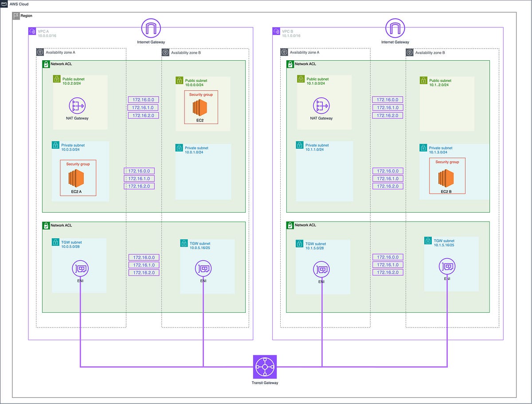Viewport: 532px width, 404px height.
Task: Click the EC2 icon inside the upper Security group
Action: pos(201,106)
